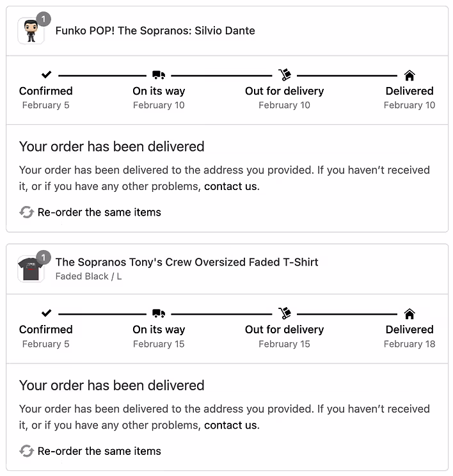This screenshot has width=453, height=476.
Task: Click the Confirmed checkmark icon for Funko order
Action: tap(46, 75)
